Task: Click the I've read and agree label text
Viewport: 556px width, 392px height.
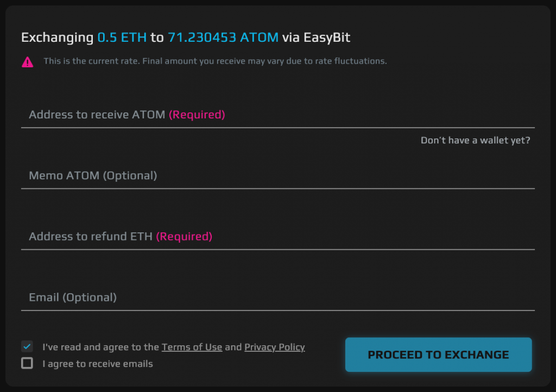Action: click(100, 347)
